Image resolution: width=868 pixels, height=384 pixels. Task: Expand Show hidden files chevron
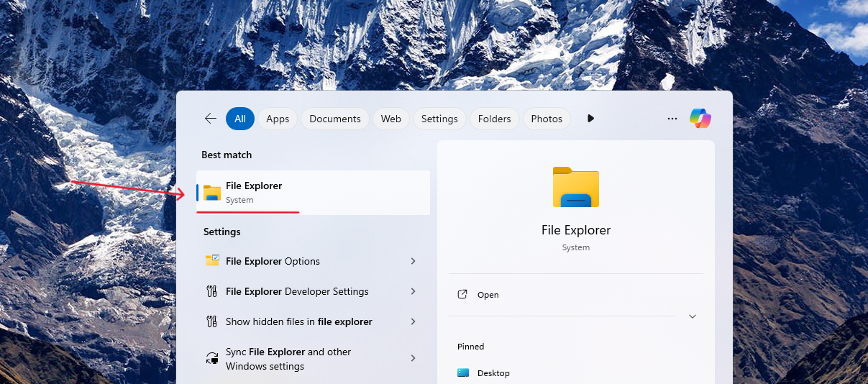click(x=414, y=321)
